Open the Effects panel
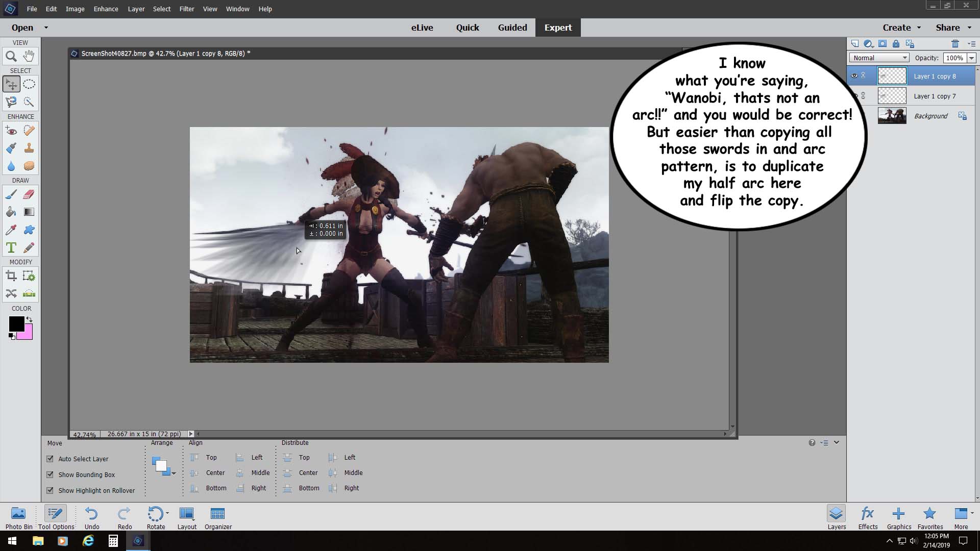 [x=868, y=517]
